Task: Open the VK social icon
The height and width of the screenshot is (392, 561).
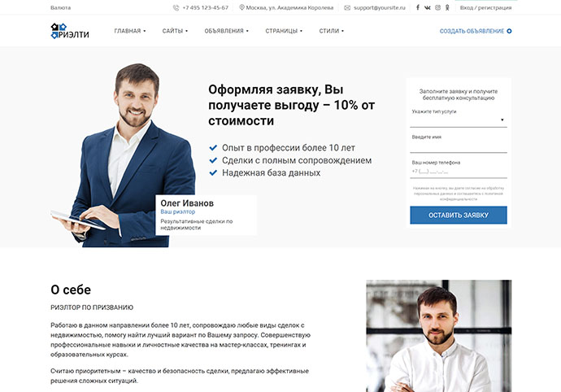Action: [427, 7]
